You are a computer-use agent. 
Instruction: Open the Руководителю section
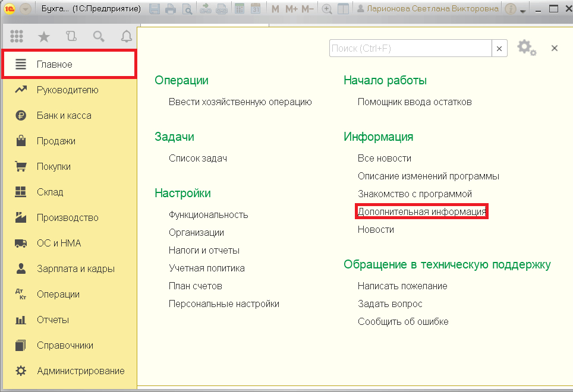69,90
